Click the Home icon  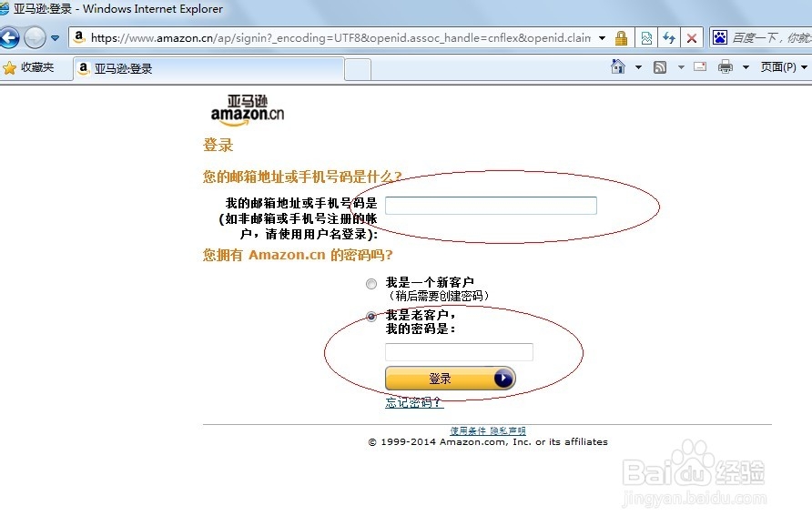tap(618, 66)
